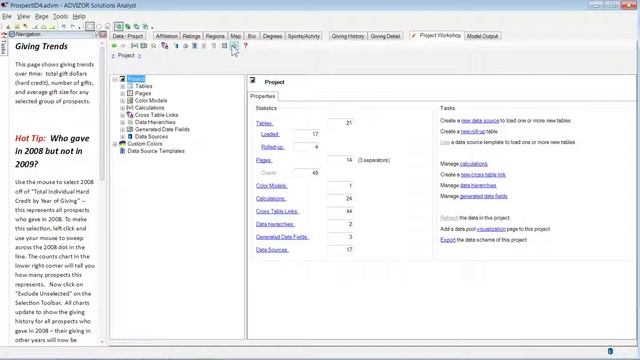Open the View menu

[x=23, y=16]
